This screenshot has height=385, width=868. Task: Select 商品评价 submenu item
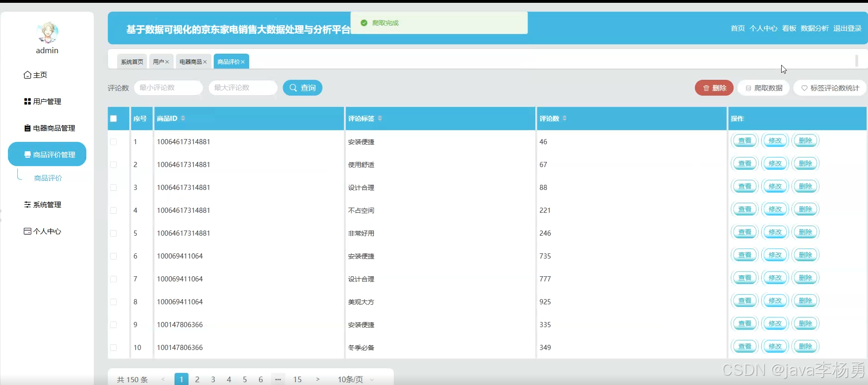tap(48, 178)
